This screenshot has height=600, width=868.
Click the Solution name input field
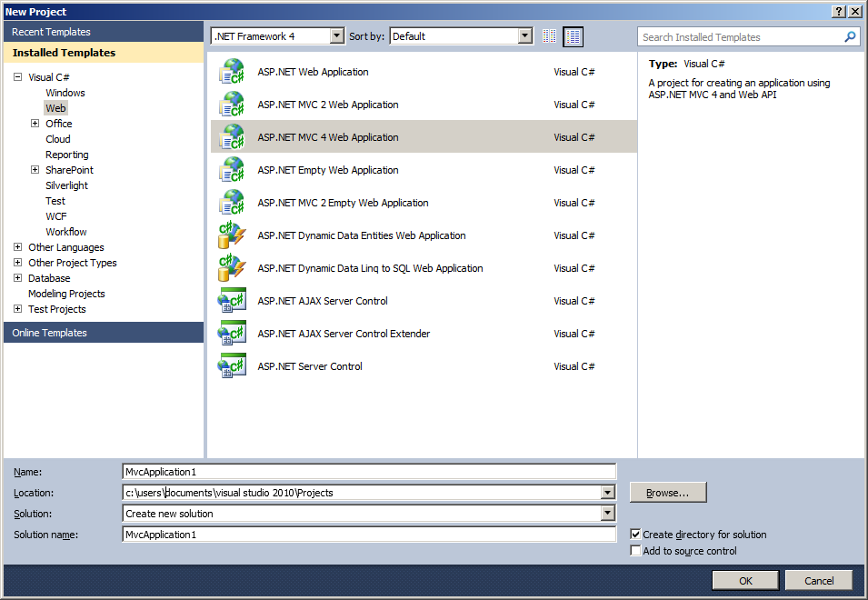369,535
